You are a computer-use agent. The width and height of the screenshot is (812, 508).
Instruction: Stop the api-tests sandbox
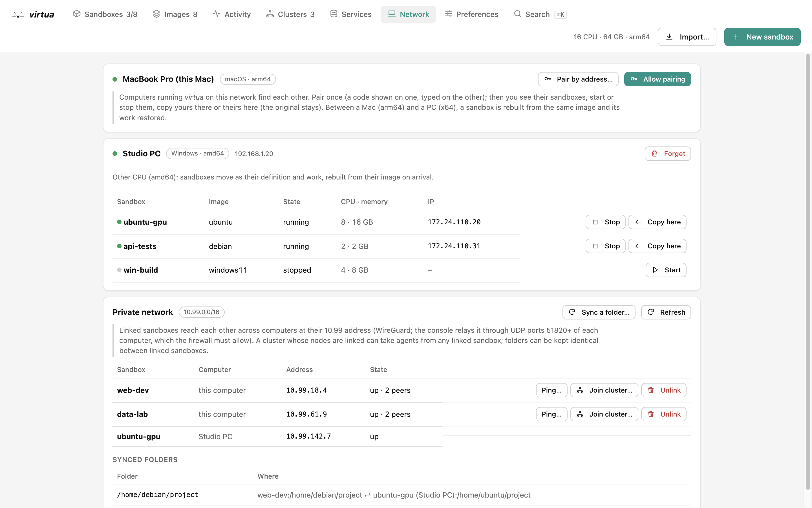point(605,246)
